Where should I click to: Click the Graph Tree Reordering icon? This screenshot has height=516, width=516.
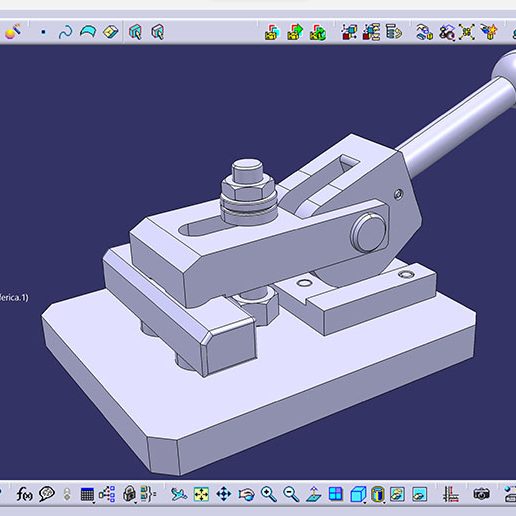(349, 32)
